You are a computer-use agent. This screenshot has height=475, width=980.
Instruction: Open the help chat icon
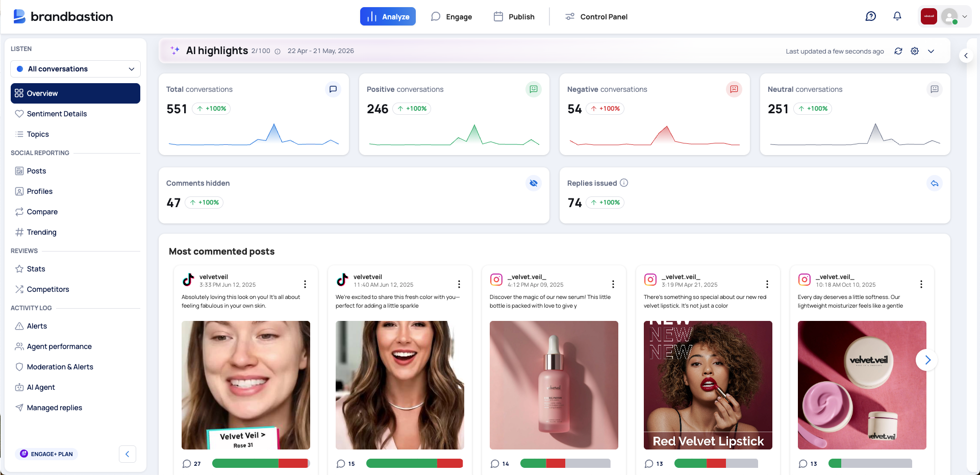pos(871,16)
